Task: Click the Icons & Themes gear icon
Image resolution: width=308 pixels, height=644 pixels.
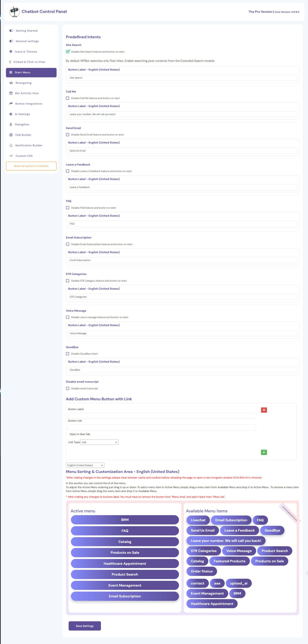Action: click(11, 52)
